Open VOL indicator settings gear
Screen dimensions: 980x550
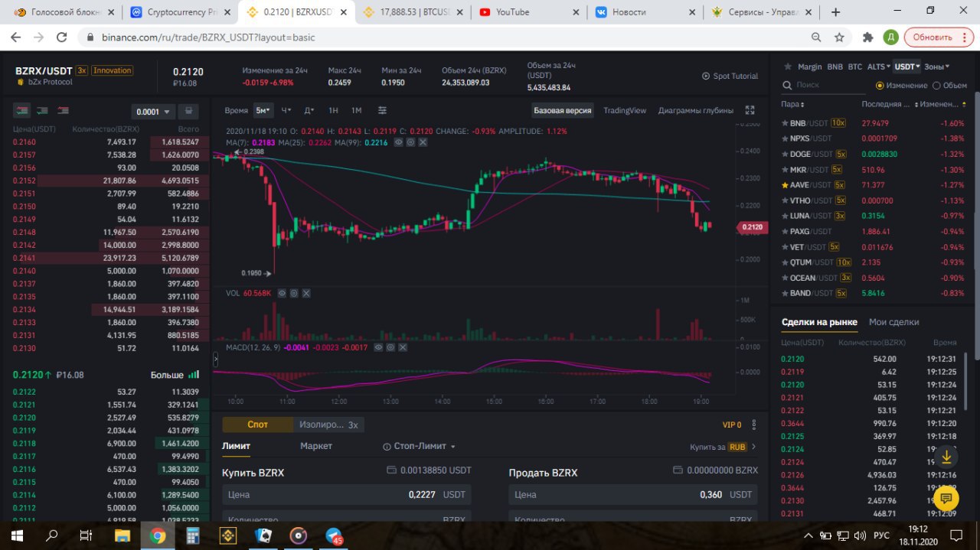294,293
